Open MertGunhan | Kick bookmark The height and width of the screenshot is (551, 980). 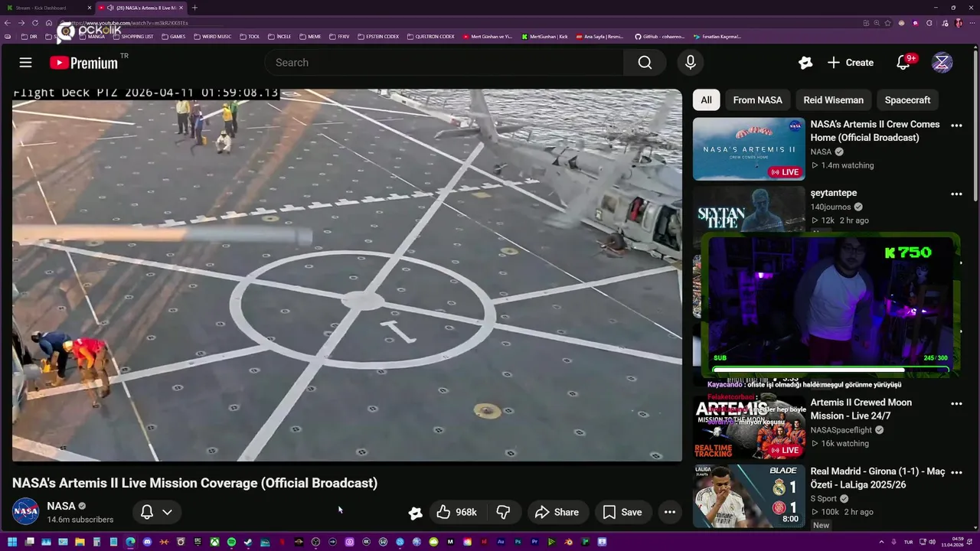coord(545,37)
